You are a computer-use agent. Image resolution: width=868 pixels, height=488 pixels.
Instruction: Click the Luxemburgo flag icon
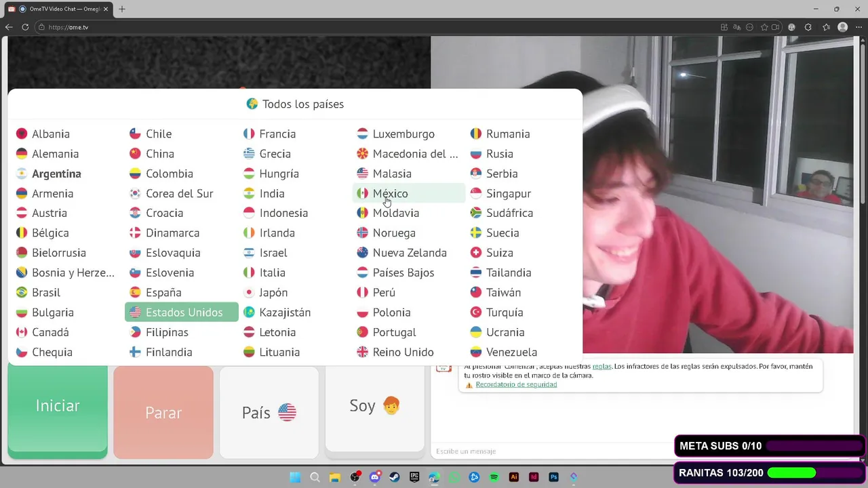363,134
